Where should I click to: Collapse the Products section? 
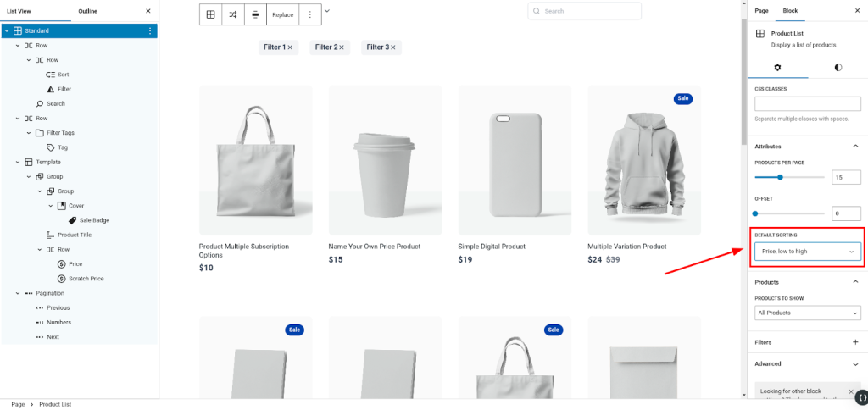[855, 282]
